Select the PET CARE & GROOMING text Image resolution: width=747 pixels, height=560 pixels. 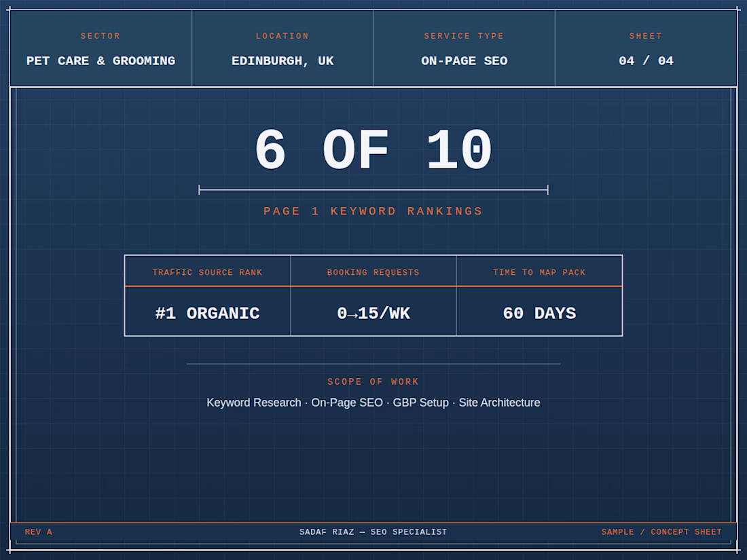tap(101, 61)
